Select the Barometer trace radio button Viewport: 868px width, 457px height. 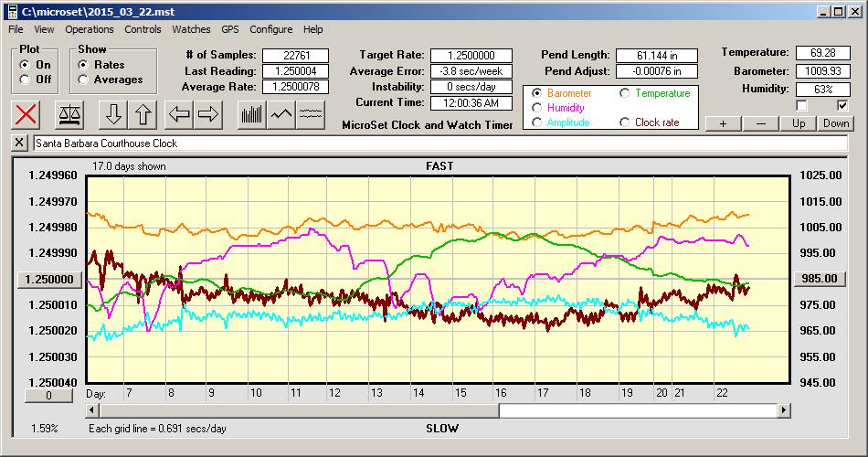click(536, 93)
